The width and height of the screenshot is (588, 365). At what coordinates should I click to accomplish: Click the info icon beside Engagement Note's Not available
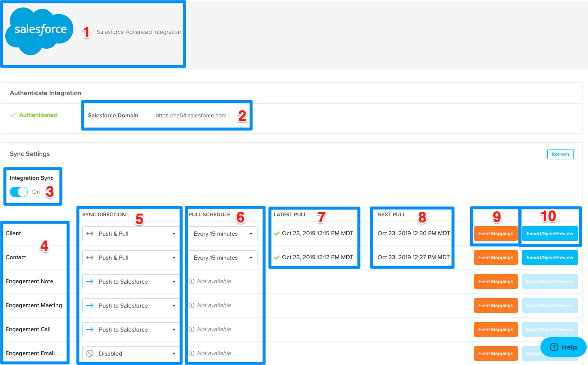(191, 281)
